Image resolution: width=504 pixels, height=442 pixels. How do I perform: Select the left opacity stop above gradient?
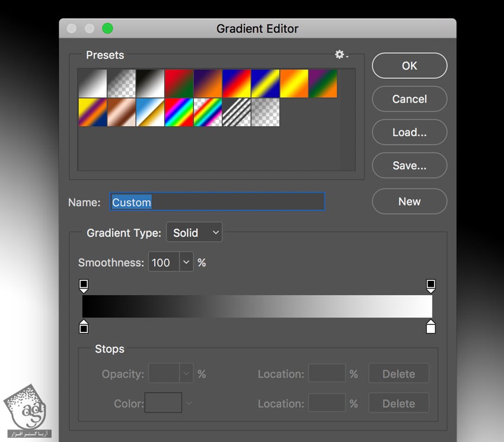point(84,286)
